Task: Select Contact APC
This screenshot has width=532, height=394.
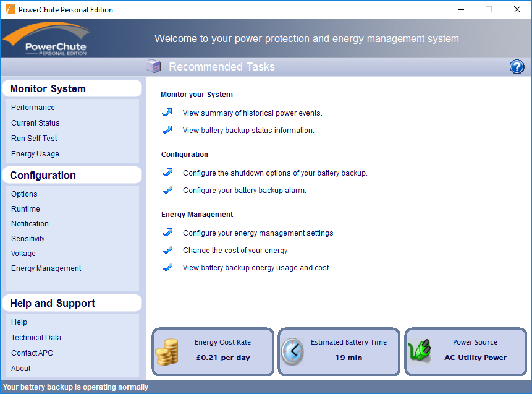Action: coord(32,353)
